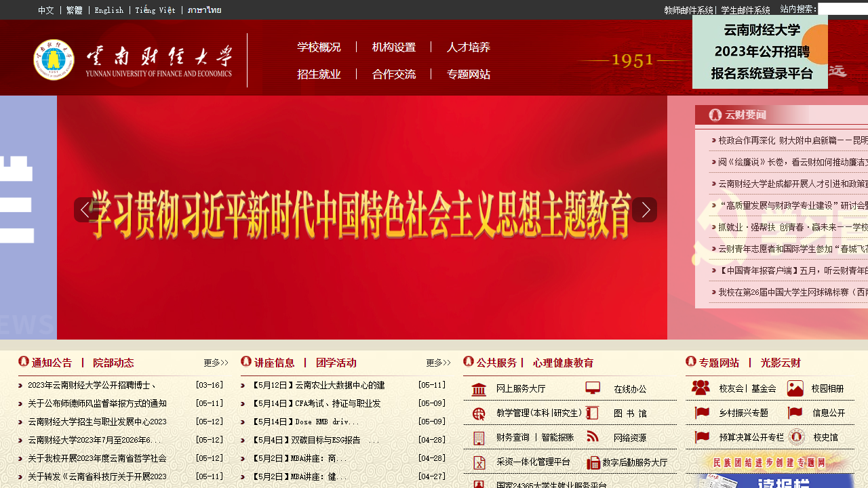
Task: Click the 校友会|基金会 people icon
Action: pos(701,387)
